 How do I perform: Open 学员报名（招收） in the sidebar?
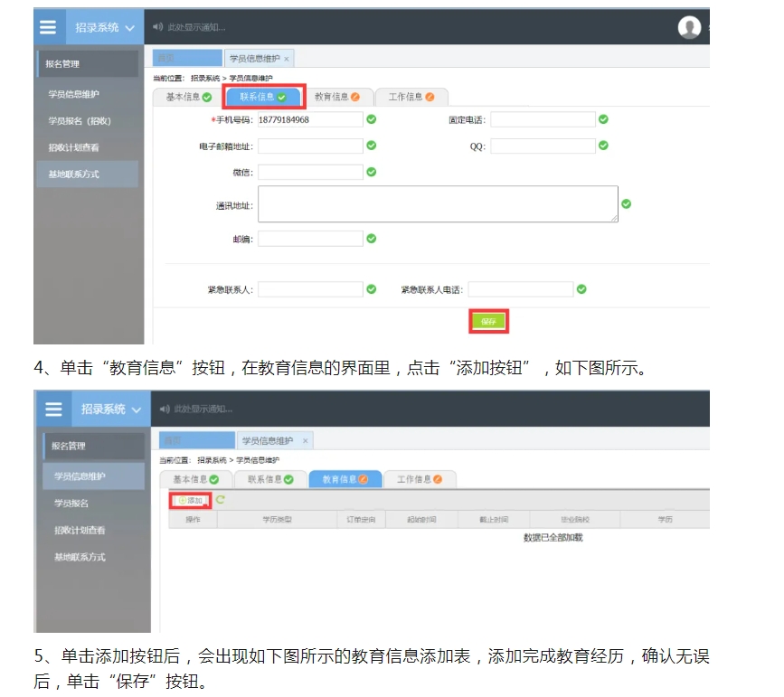click(80, 120)
